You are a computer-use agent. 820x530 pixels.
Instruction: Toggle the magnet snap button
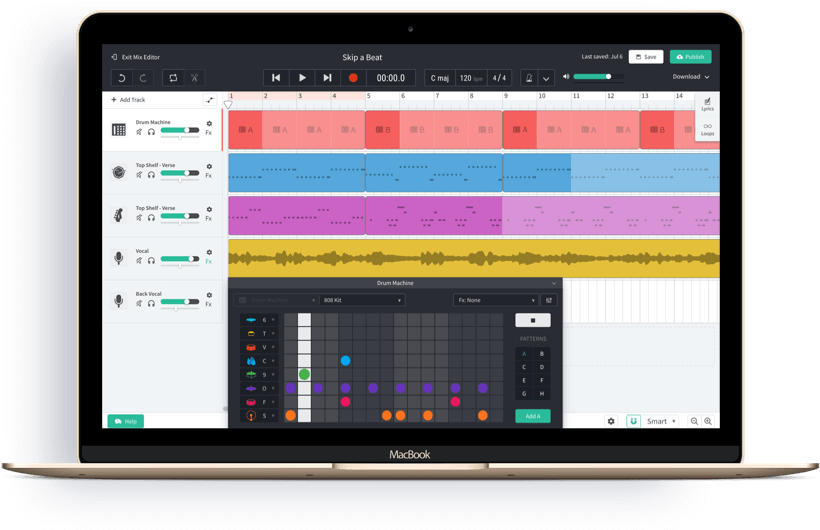pyautogui.click(x=632, y=421)
